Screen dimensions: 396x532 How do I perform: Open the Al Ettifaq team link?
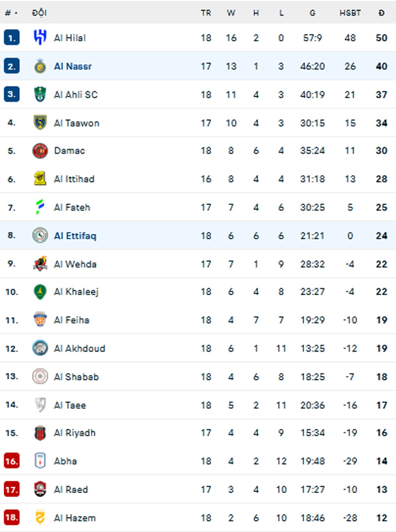click(75, 236)
